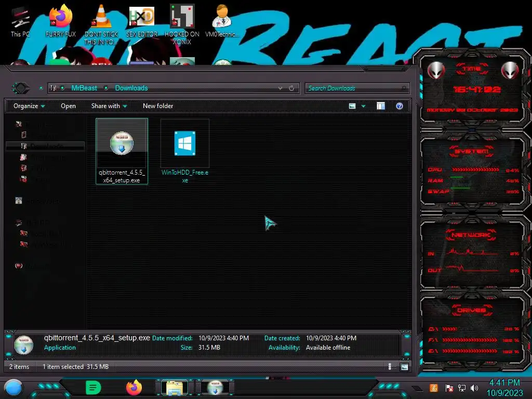Open This PC desktop icon

[20, 22]
